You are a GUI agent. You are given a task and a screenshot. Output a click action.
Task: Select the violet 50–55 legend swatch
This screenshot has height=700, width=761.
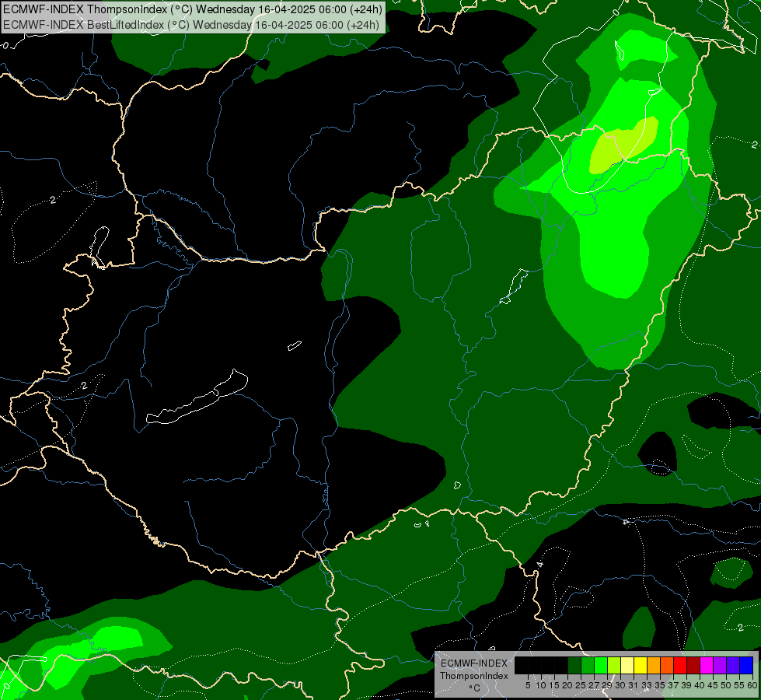tap(733, 665)
